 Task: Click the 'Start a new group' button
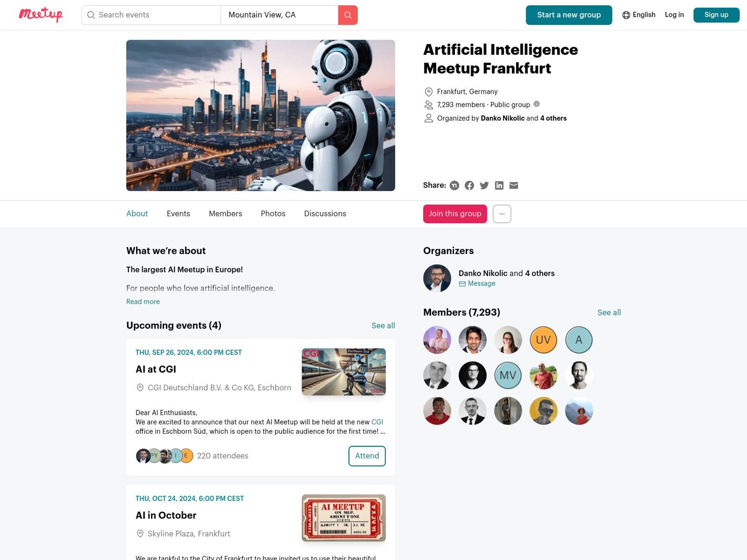tap(569, 15)
